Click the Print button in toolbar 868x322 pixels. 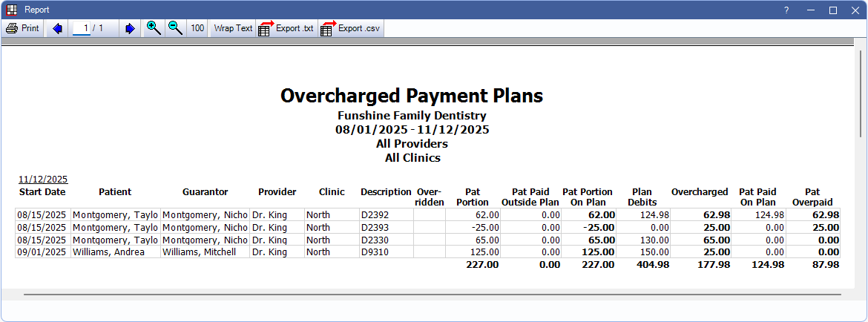point(23,28)
